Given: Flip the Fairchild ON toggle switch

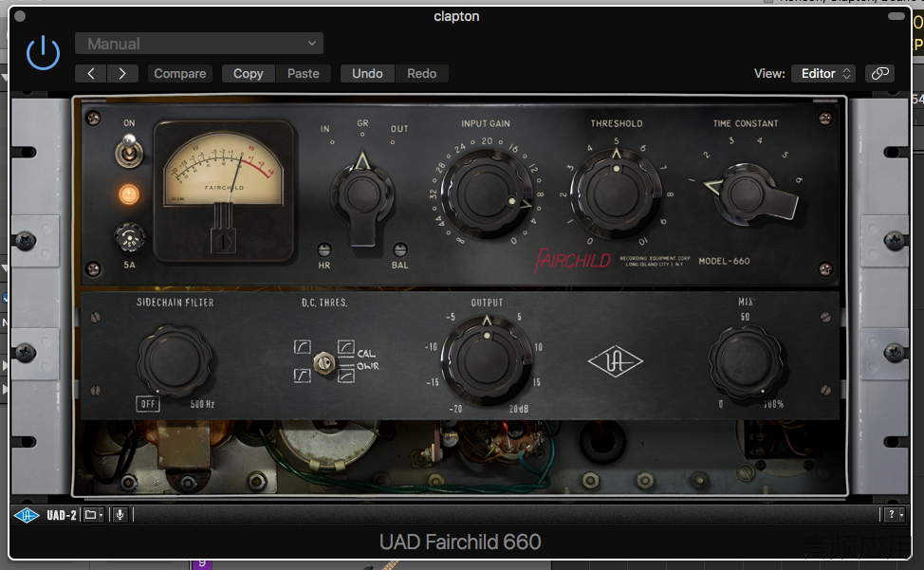Looking at the screenshot, I should [129, 150].
